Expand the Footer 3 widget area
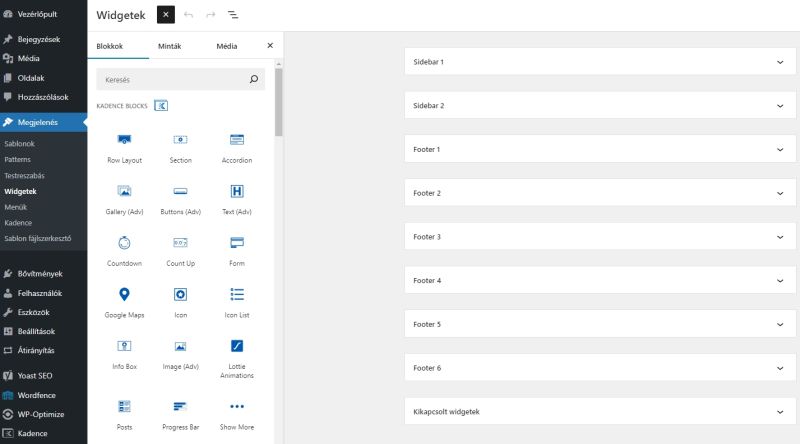Viewport: 800px width, 444px height. pos(599,237)
